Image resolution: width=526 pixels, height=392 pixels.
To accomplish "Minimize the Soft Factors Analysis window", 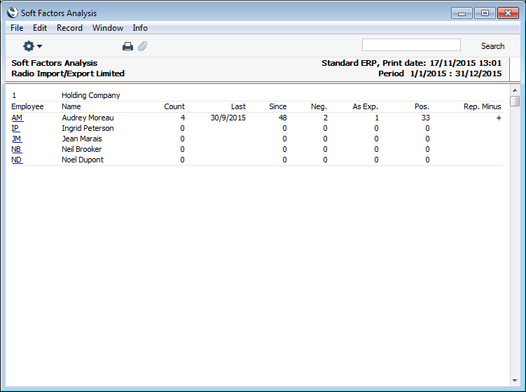I will 462,13.
